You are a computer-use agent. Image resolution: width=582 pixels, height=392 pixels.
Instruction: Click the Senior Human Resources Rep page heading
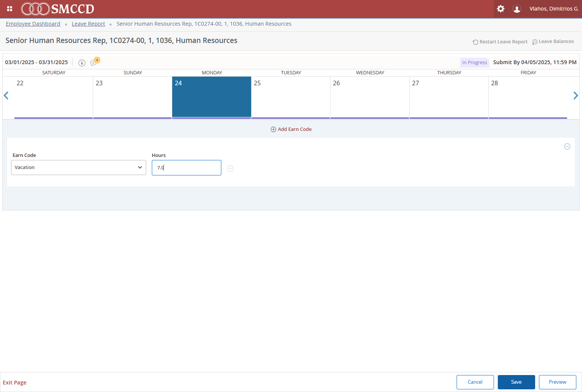tap(121, 40)
